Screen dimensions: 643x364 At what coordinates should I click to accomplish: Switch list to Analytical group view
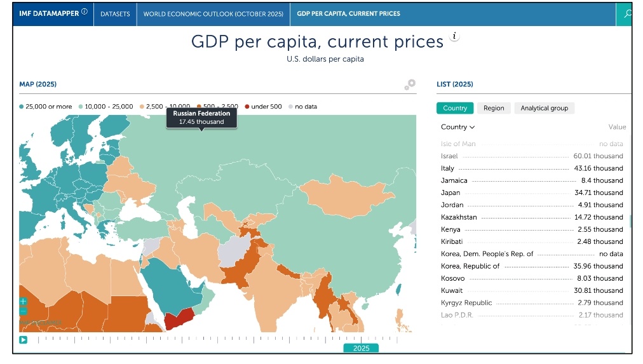(x=544, y=108)
